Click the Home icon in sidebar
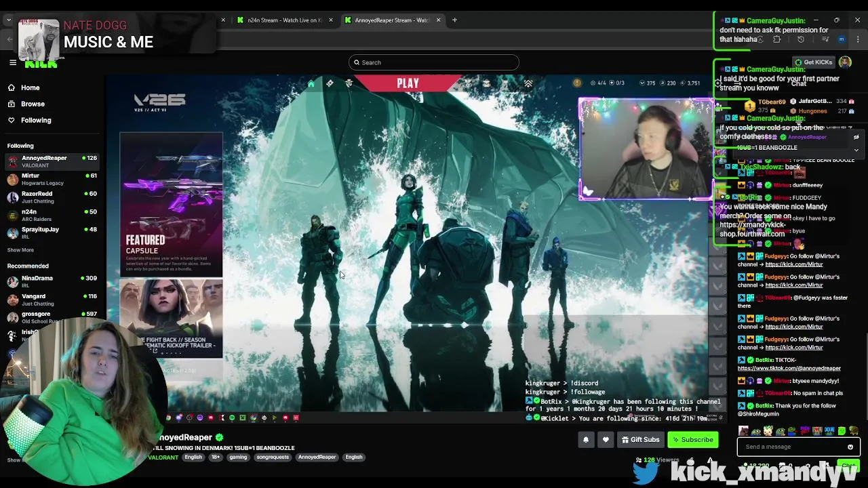 click(12, 87)
